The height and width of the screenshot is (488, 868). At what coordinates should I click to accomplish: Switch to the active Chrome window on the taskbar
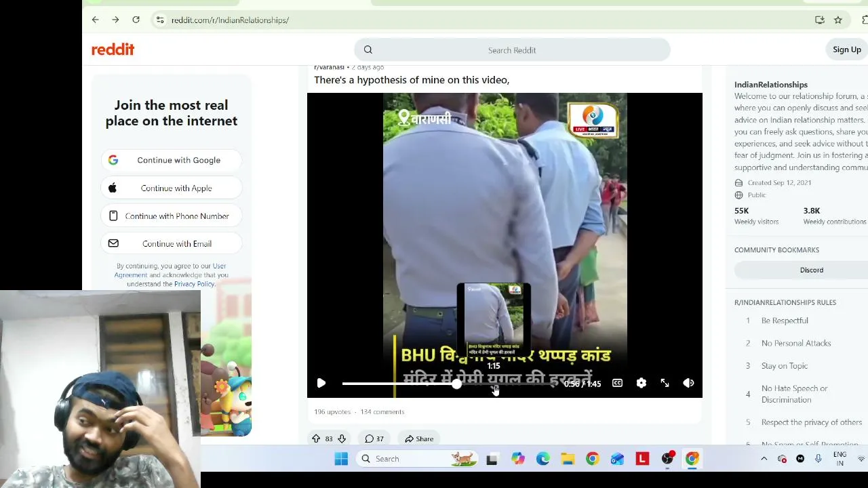(x=692, y=459)
